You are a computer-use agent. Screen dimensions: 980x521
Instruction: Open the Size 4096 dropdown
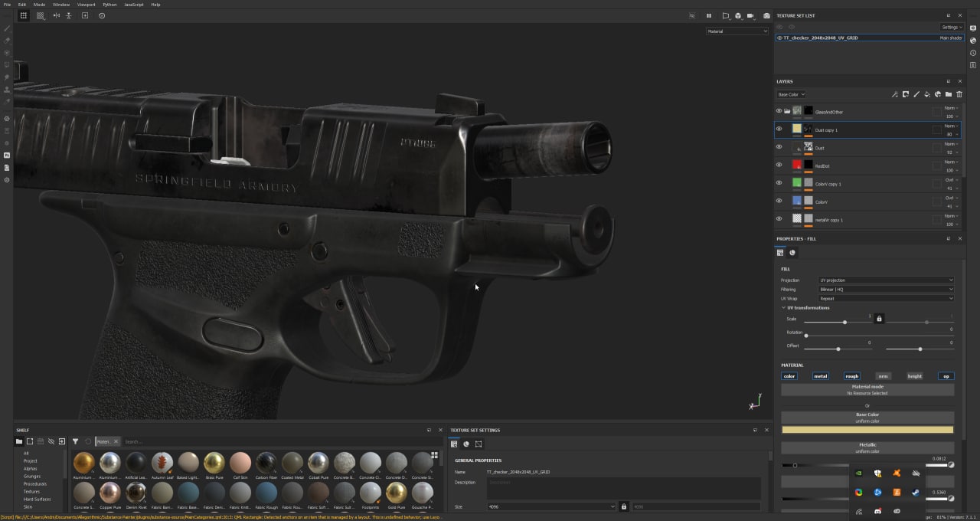tap(551, 506)
